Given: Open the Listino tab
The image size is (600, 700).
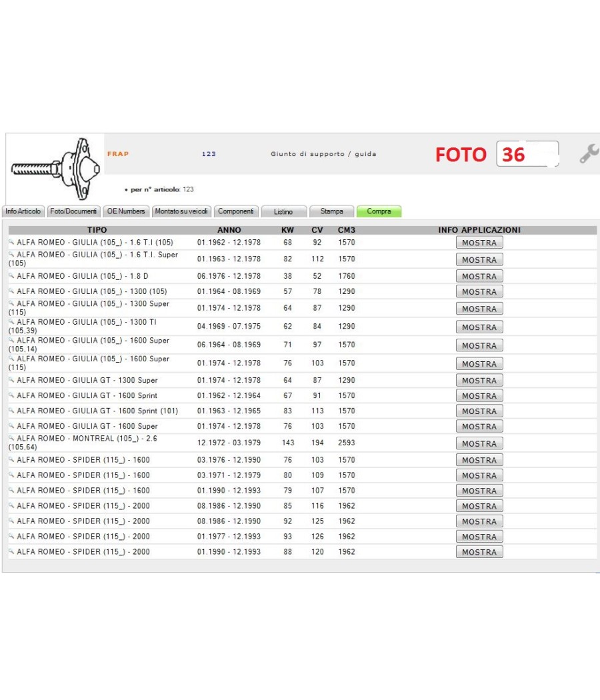Looking at the screenshot, I should [283, 211].
